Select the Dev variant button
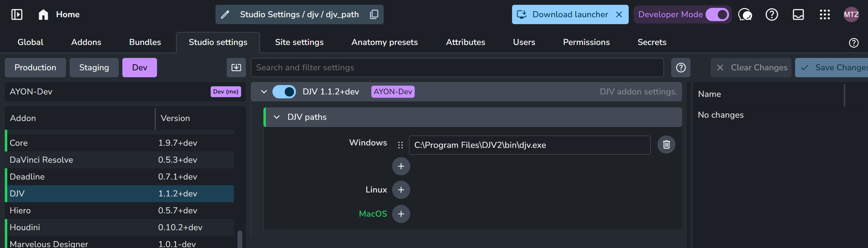Screen dimensions: 868x248 pos(140,68)
